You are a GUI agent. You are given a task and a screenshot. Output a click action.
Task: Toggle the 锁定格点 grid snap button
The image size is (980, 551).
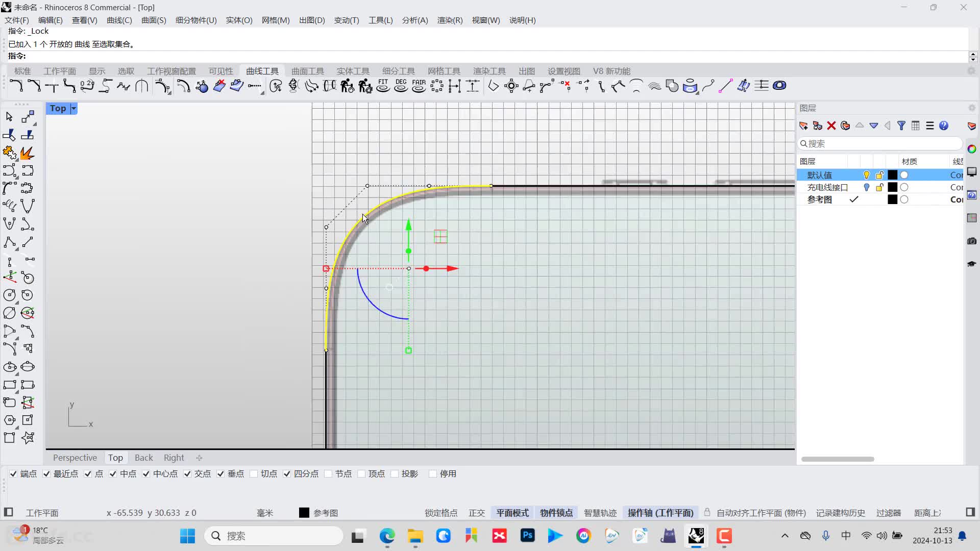(x=441, y=513)
